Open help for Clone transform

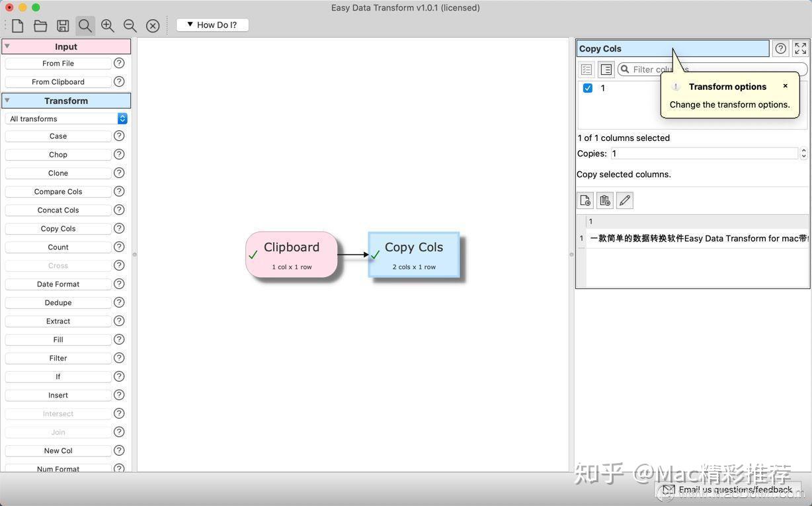[x=119, y=173]
